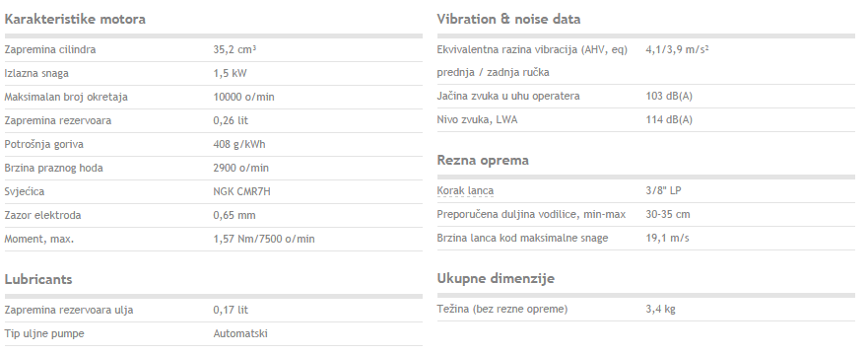Select the Karakteristike motora heading
The image size is (868, 355).
pyautogui.click(x=75, y=20)
